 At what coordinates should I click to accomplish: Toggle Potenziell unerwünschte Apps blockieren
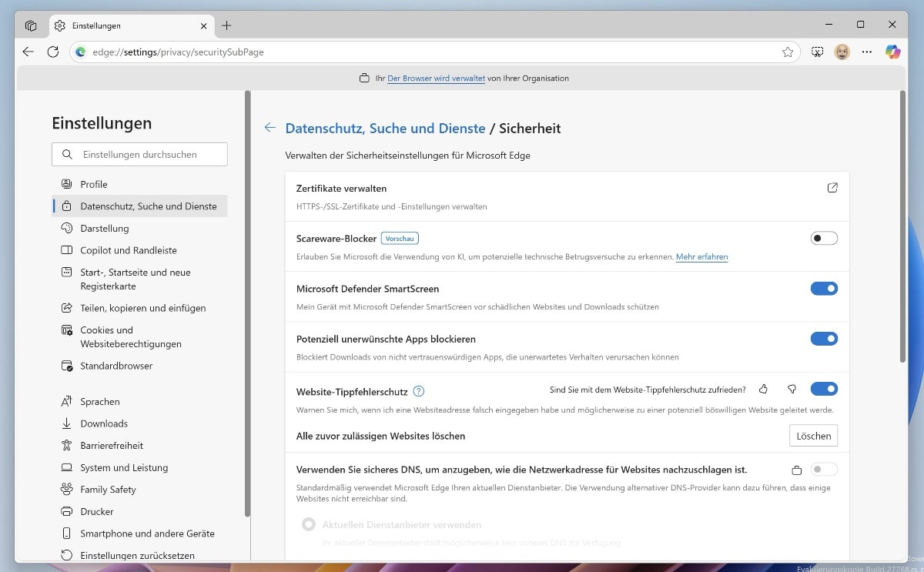(824, 339)
